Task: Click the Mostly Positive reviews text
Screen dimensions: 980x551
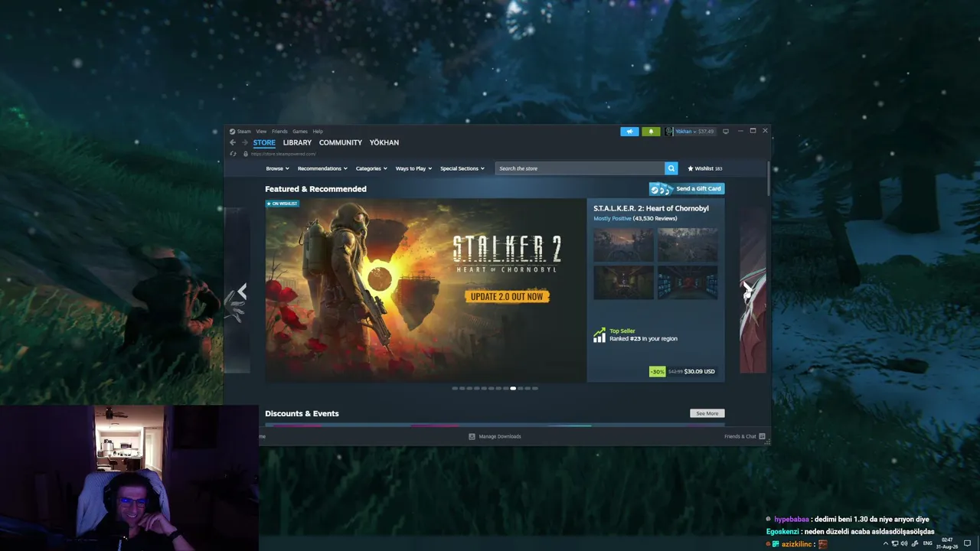Action: 612,218
